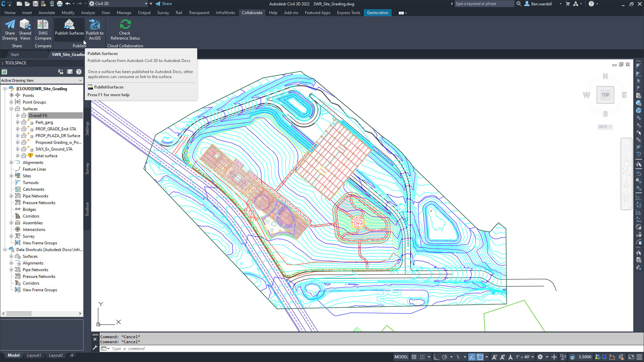Expand the Overall FG surface node
This screenshot has width=644, height=362.
tap(18, 116)
